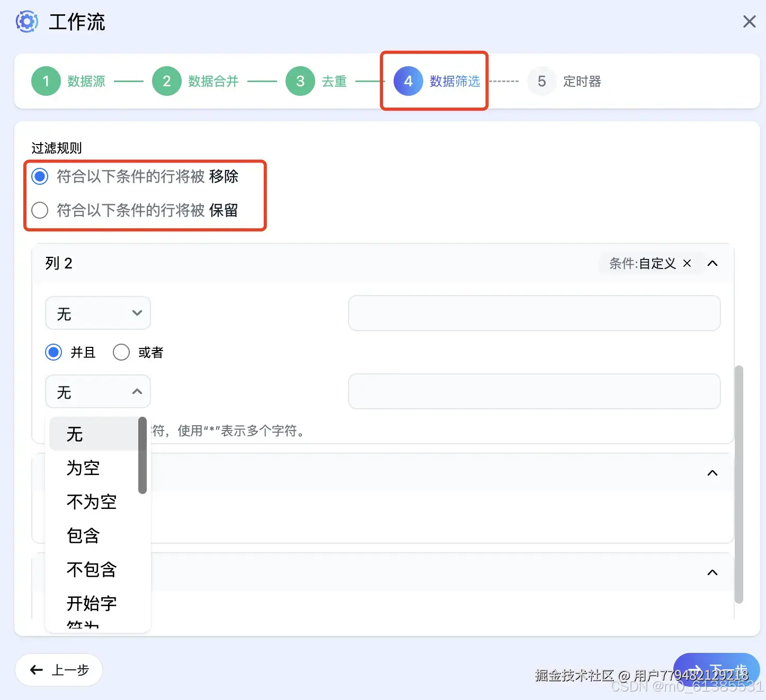Select the step 4 circle icon
The height and width of the screenshot is (700, 766).
pos(408,81)
